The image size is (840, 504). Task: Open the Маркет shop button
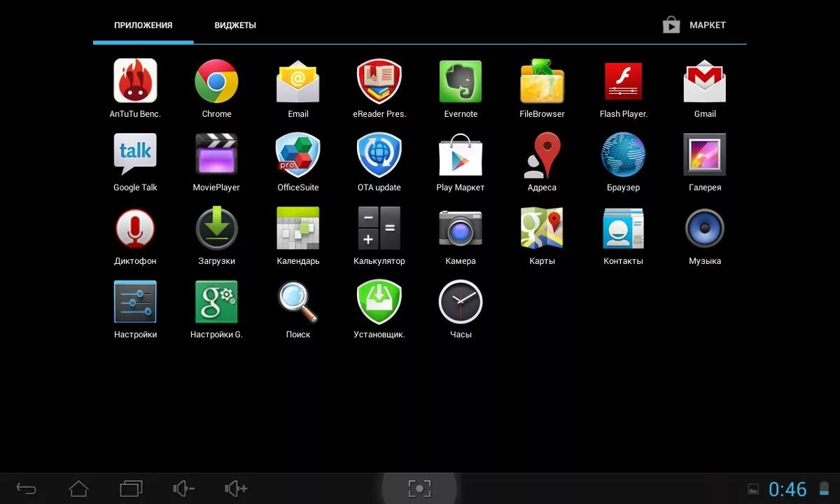coord(694,25)
